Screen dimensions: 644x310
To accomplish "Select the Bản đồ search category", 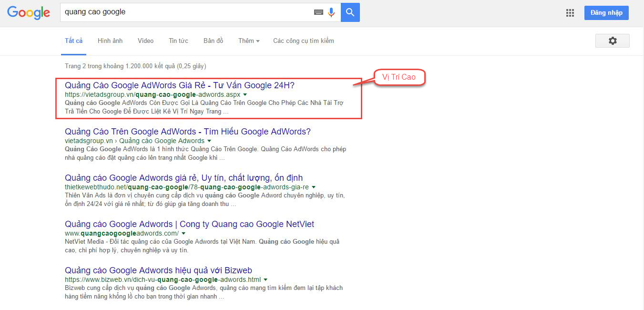I will (213, 41).
